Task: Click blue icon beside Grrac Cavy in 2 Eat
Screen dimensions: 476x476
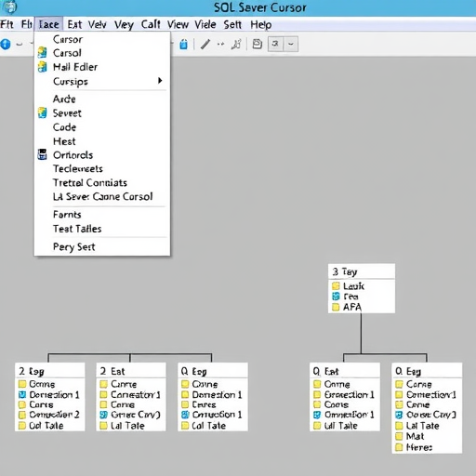Action: point(103,415)
